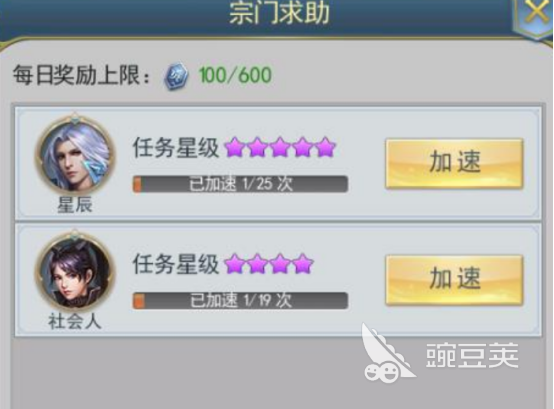The image size is (554, 409).
Task: Click the 宗门求助 title header
Action: (279, 13)
